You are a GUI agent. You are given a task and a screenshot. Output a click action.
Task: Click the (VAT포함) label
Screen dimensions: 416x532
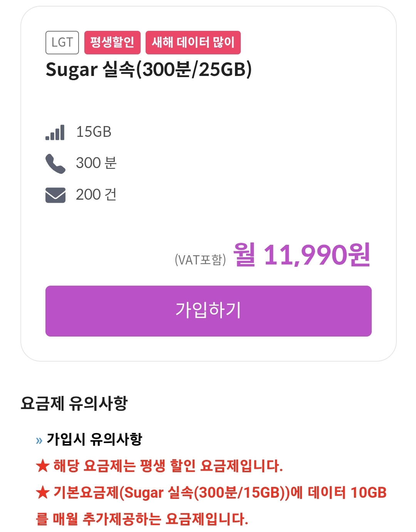point(200,259)
